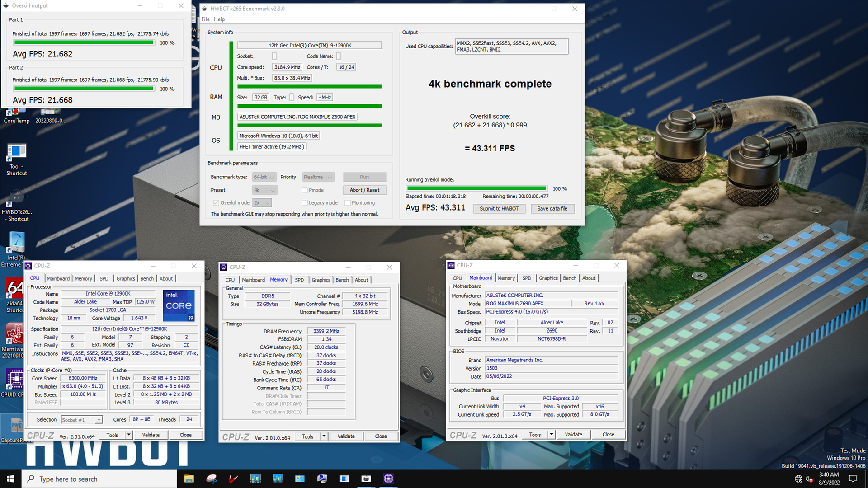Open the Preset 4k dropdown
The image size is (868, 488).
[x=264, y=190]
